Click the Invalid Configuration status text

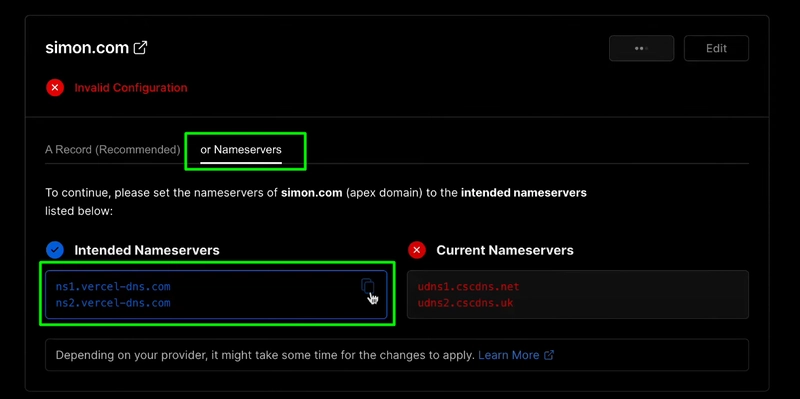[131, 88]
